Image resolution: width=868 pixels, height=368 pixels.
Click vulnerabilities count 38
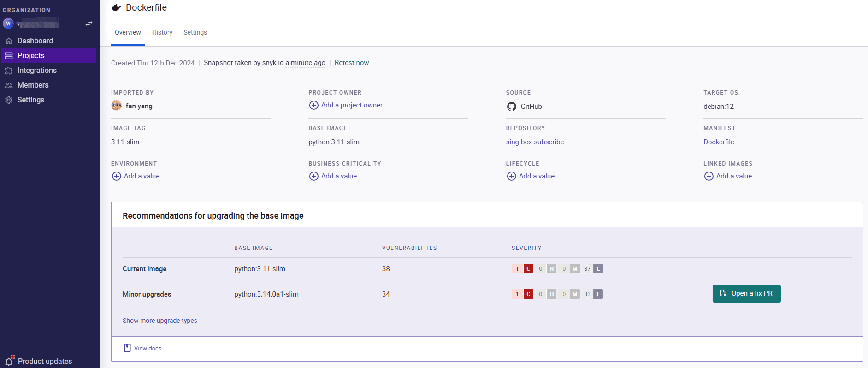[x=386, y=269]
